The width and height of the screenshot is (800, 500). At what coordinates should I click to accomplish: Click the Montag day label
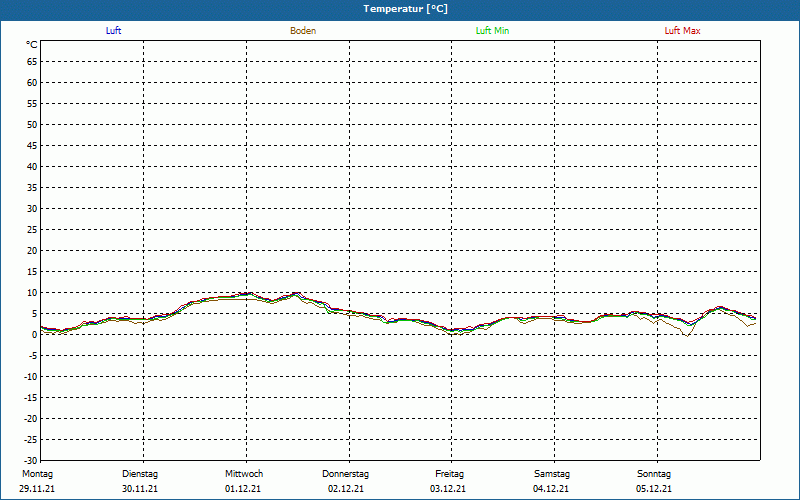[x=37, y=474]
